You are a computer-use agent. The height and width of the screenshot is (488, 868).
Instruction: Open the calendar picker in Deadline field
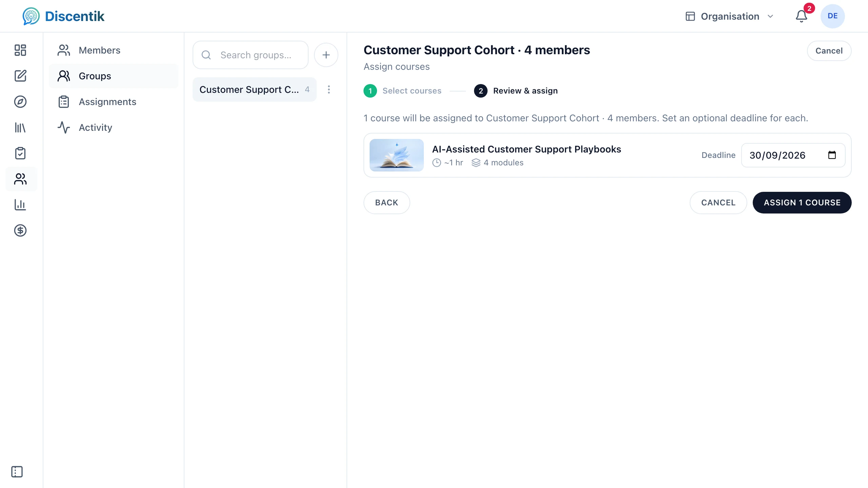tap(832, 155)
